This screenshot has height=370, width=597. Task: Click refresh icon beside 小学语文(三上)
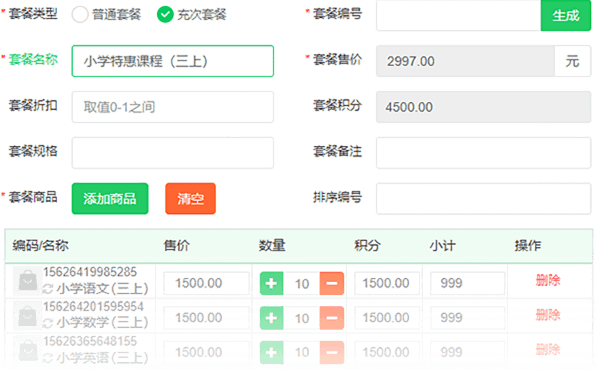pos(48,289)
